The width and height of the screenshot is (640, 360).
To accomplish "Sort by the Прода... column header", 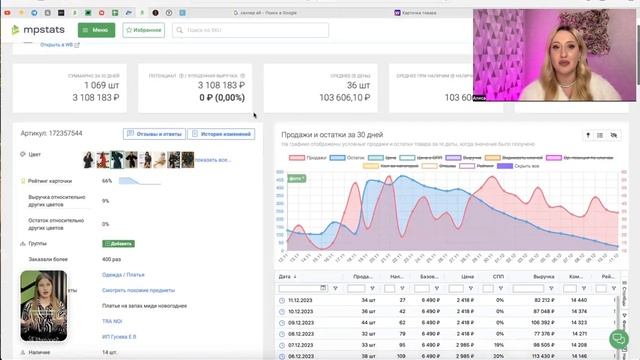I will coord(362,276).
